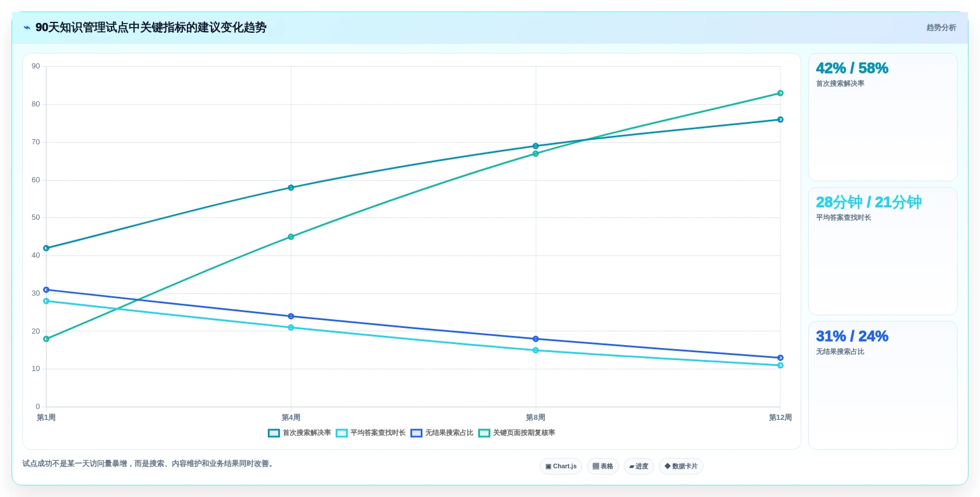Click the lightning icon beside the title

(x=26, y=28)
